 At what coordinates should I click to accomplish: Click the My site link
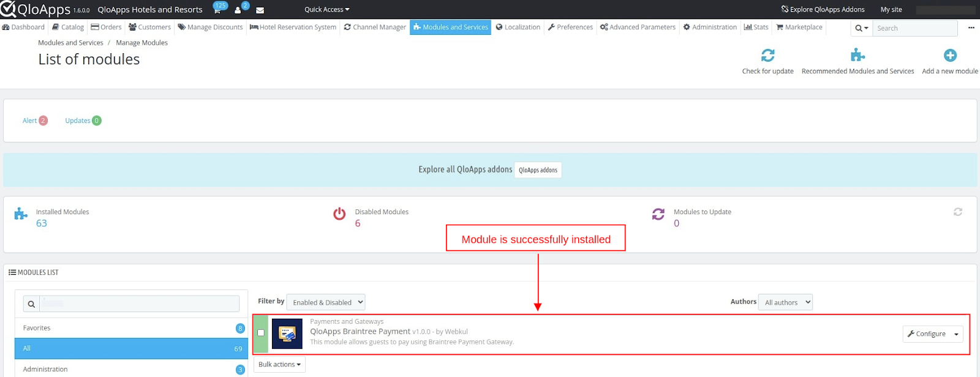[x=891, y=10]
